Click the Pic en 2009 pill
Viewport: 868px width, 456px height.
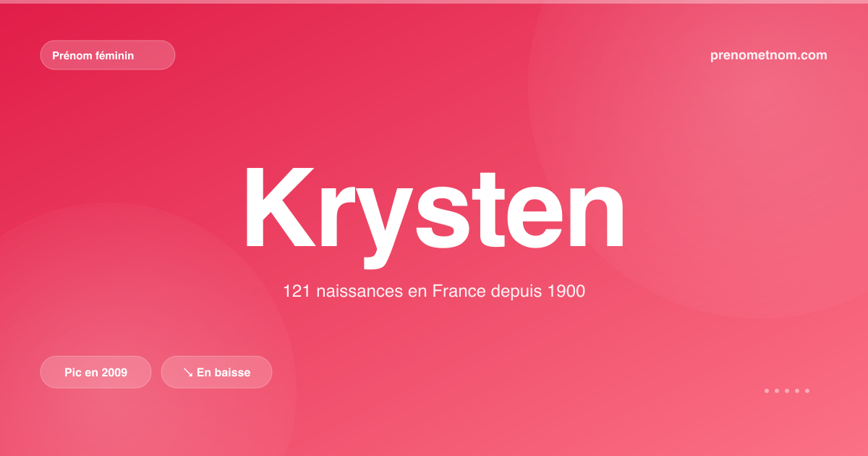(96, 372)
